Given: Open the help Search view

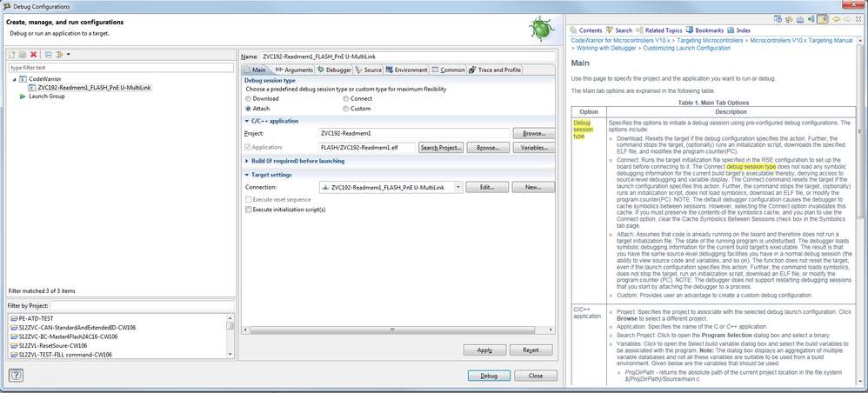Looking at the screenshot, I should pyautogui.click(x=619, y=30).
